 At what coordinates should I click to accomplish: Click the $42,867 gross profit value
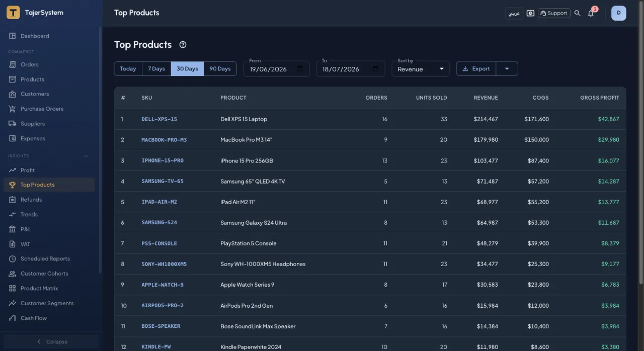(608, 119)
